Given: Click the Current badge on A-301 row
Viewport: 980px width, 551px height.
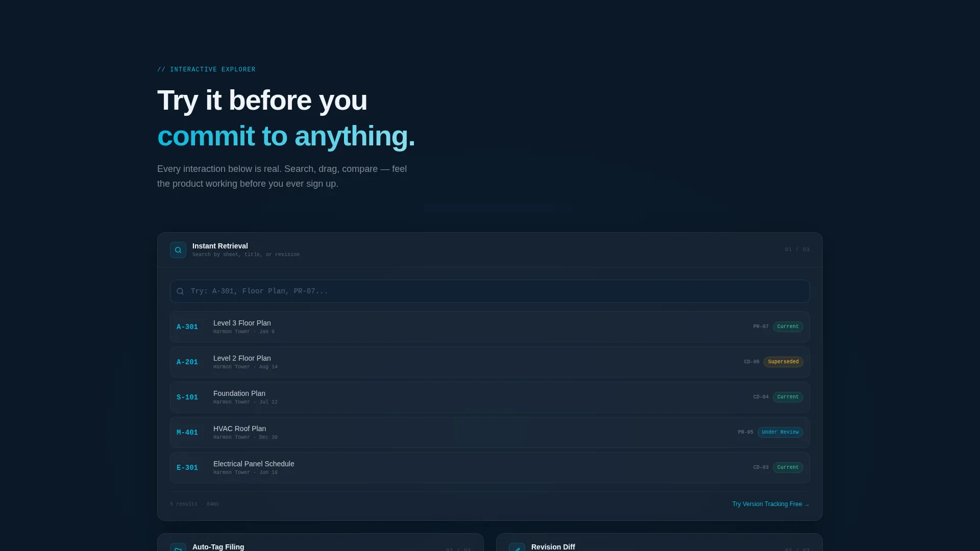Looking at the screenshot, I should 788,327.
